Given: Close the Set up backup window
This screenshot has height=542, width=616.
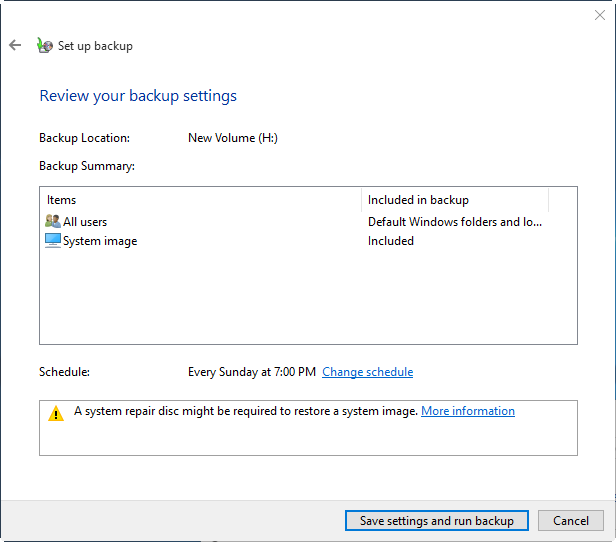Looking at the screenshot, I should (599, 15).
